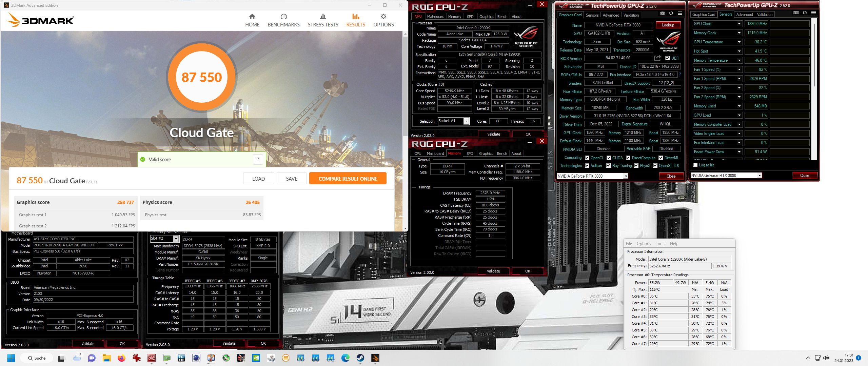The width and height of the screenshot is (868, 366).
Task: Go to STRESS TESTS in 3DMark
Action: point(323,20)
